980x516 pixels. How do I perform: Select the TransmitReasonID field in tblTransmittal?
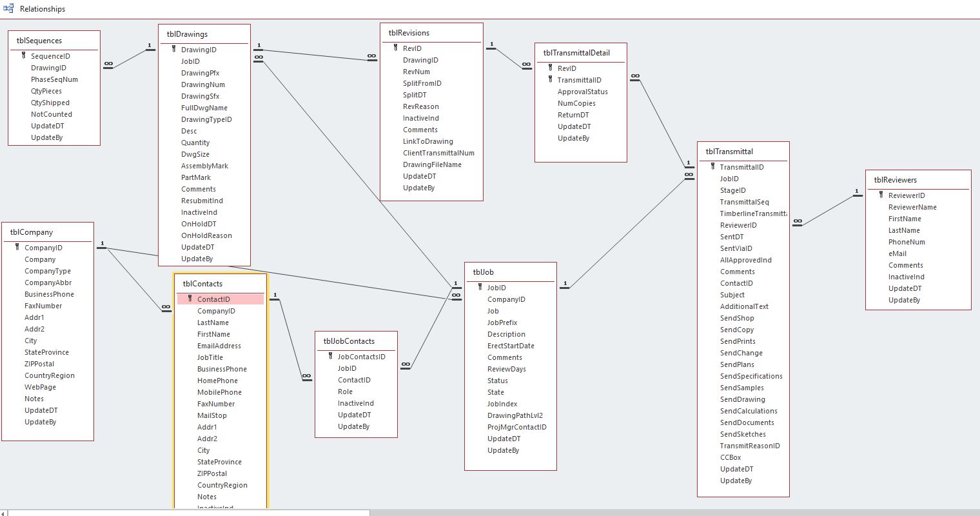[750, 446]
